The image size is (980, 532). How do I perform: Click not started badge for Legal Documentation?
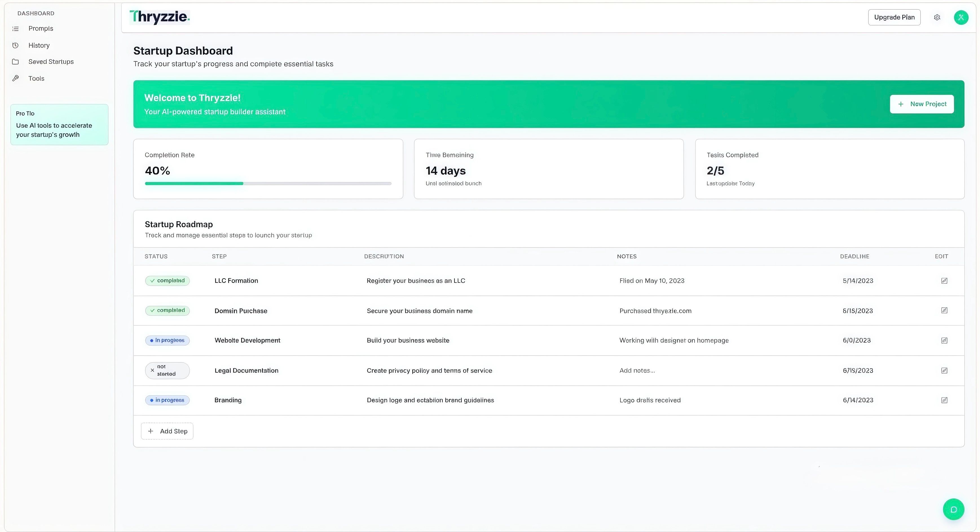click(x=168, y=371)
